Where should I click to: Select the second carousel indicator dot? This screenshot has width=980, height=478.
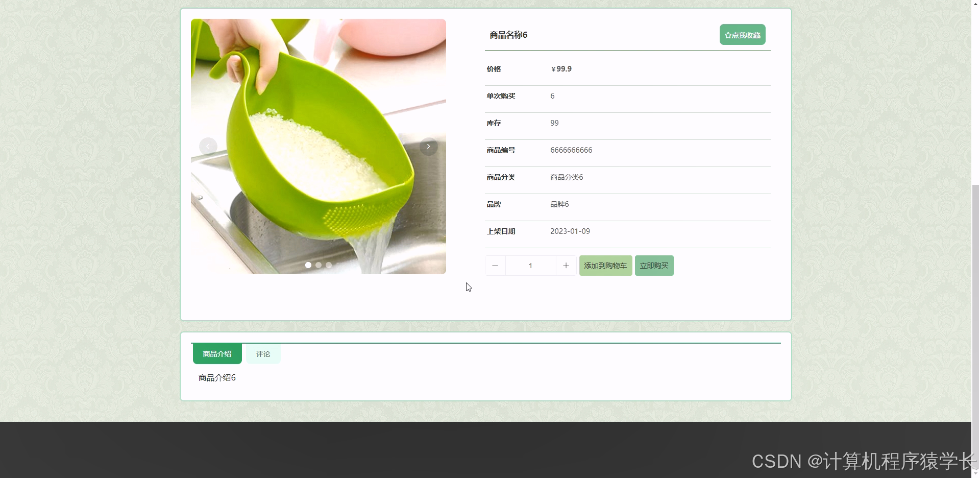point(318,265)
